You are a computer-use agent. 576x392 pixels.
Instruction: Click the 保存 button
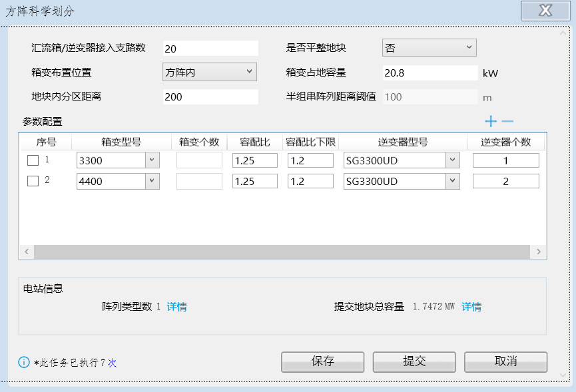pyautogui.click(x=322, y=361)
